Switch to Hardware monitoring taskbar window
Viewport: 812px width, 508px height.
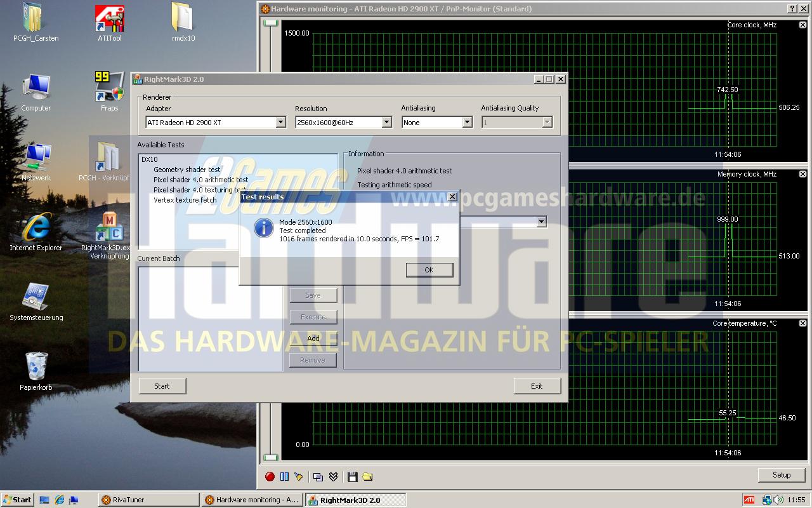pos(252,500)
